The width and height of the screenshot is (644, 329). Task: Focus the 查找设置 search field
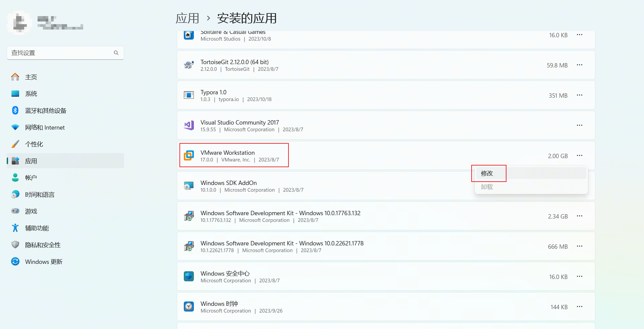pos(65,53)
